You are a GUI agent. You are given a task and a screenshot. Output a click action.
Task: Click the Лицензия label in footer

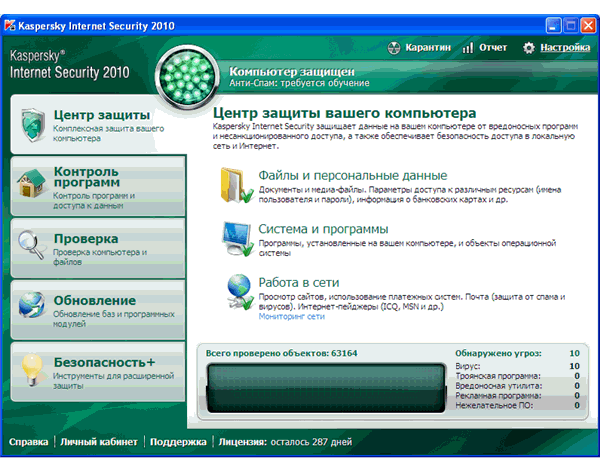coord(243,442)
